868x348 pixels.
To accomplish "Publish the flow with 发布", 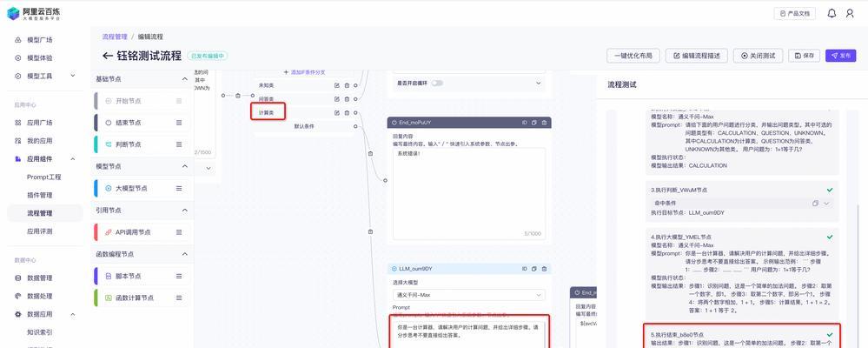I will point(841,56).
